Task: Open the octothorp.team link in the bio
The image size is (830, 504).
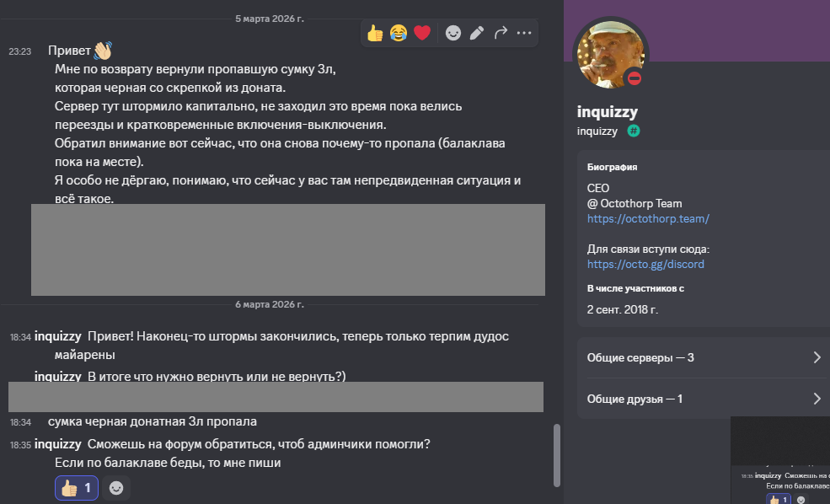Action: [648, 219]
